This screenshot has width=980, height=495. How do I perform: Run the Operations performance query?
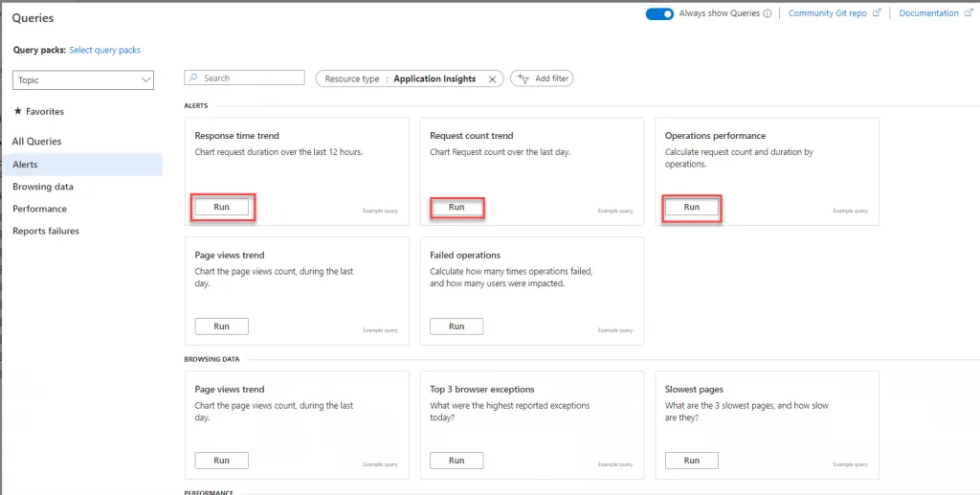[692, 207]
